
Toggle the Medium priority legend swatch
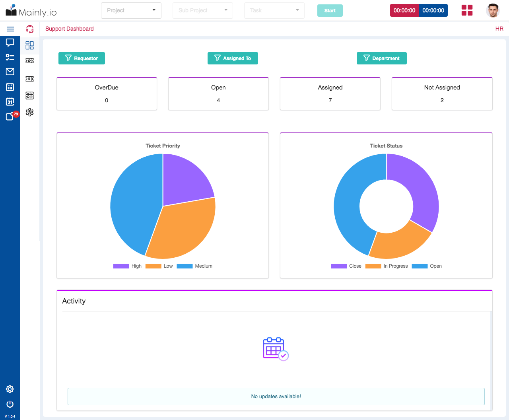(185, 266)
